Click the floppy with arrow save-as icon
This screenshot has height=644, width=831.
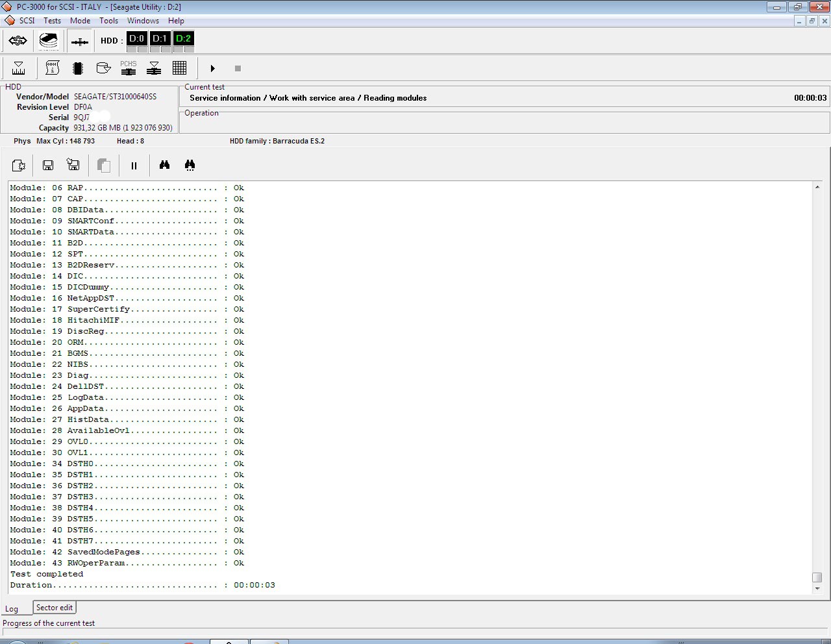tap(73, 166)
